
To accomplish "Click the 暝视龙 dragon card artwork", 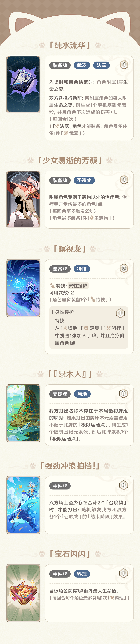I will [x=23, y=288].
